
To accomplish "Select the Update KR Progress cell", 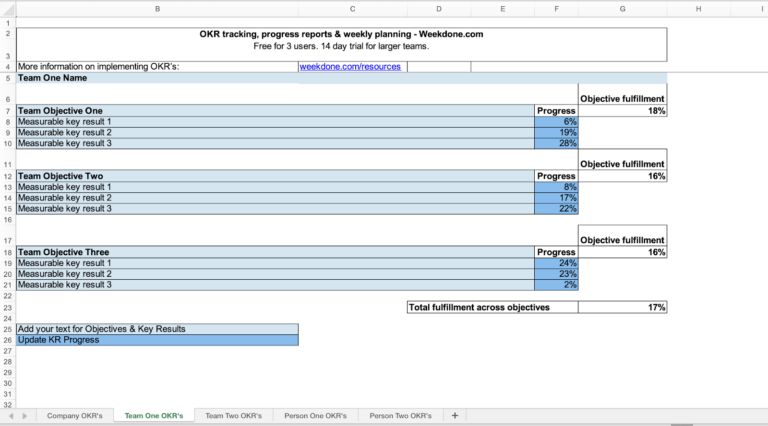I will click(x=157, y=340).
